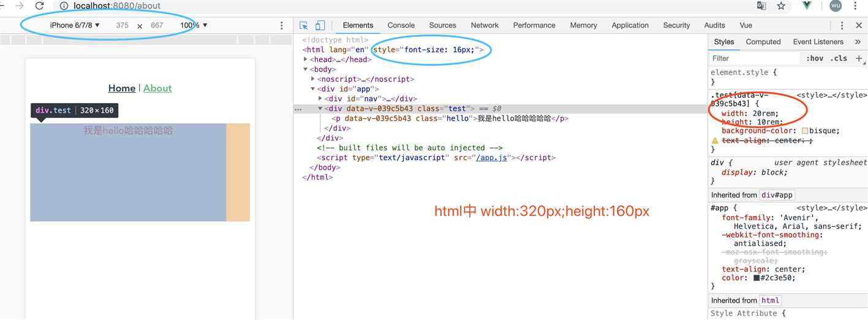Click the About link in the page
This screenshot has width=868, height=320.
(x=157, y=88)
